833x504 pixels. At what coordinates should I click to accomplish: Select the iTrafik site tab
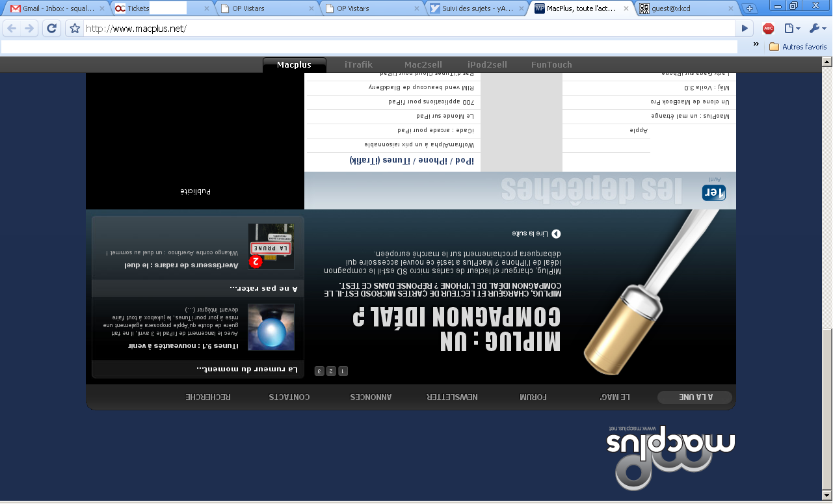pyautogui.click(x=358, y=64)
